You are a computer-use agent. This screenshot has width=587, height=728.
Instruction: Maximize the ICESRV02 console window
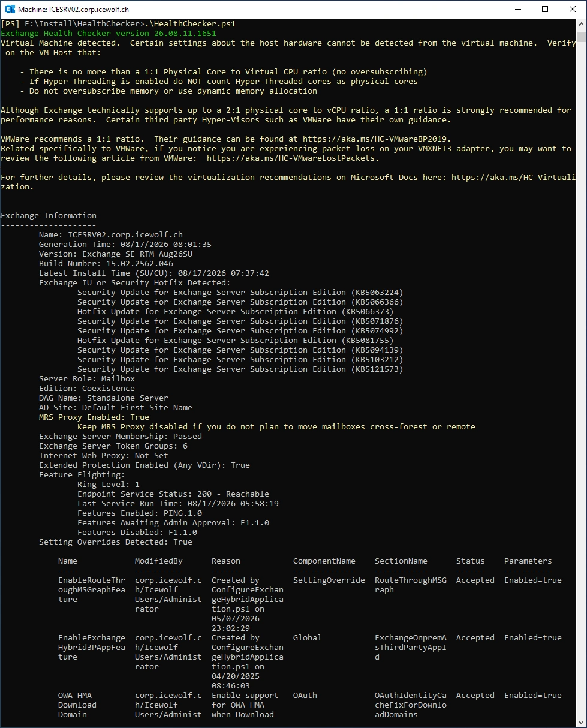545,9
